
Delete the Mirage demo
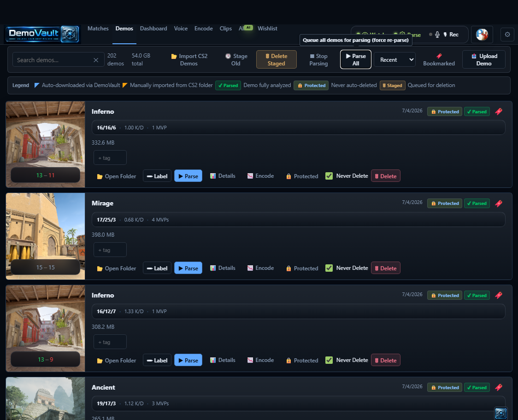point(386,268)
